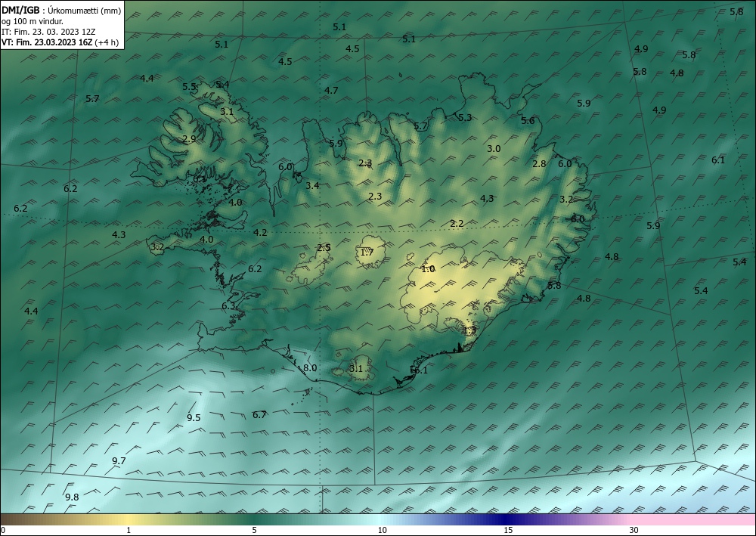
Task: Click the color scale tick label 30
Action: 634,531
